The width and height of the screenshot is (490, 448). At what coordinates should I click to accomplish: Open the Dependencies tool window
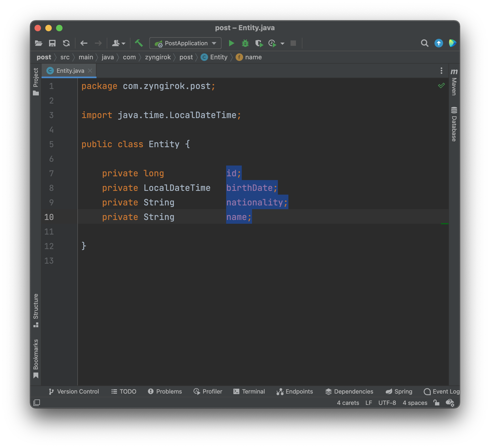pos(349,391)
